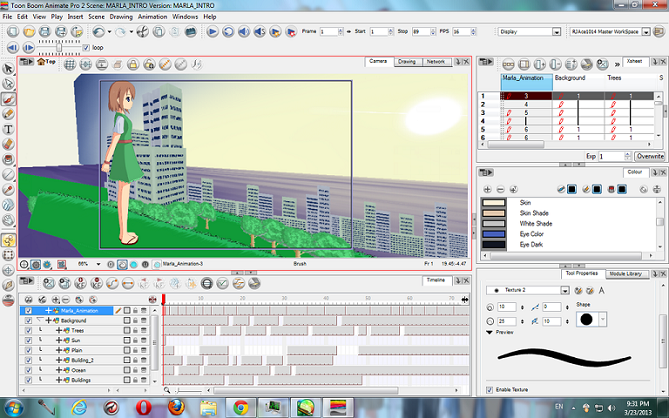Select the Brush tool in the tools toolbar
This screenshot has height=418, width=669.
pyautogui.click(x=9, y=99)
